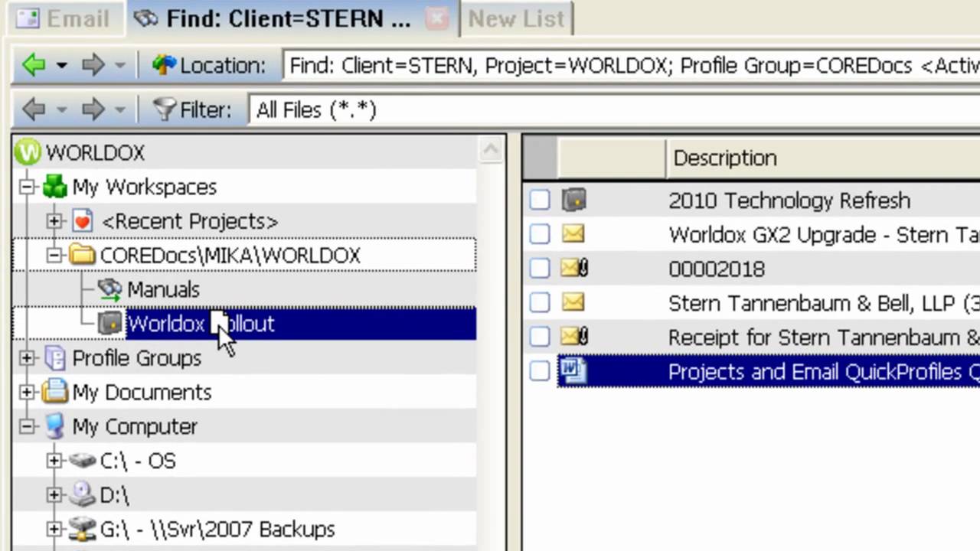Select the Manuals tree item
The image size is (980, 551).
(x=163, y=289)
